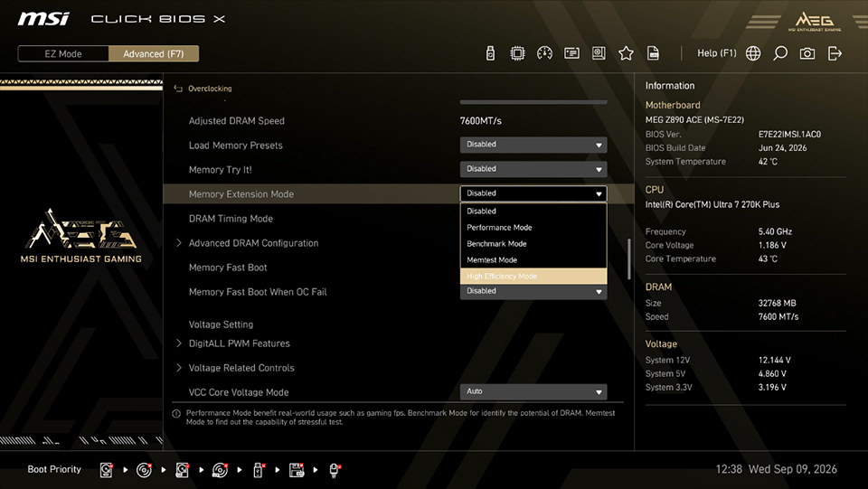Open Help (F1)
The width and height of the screenshot is (868, 489).
[716, 53]
